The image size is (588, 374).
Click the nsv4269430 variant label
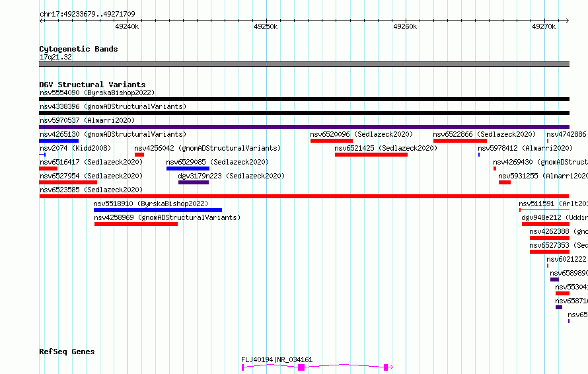[x=540, y=162]
